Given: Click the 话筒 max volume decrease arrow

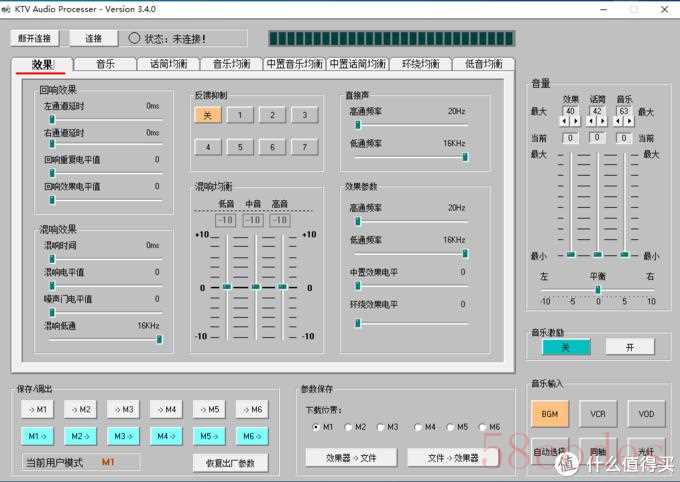Looking at the screenshot, I should pos(591,121).
